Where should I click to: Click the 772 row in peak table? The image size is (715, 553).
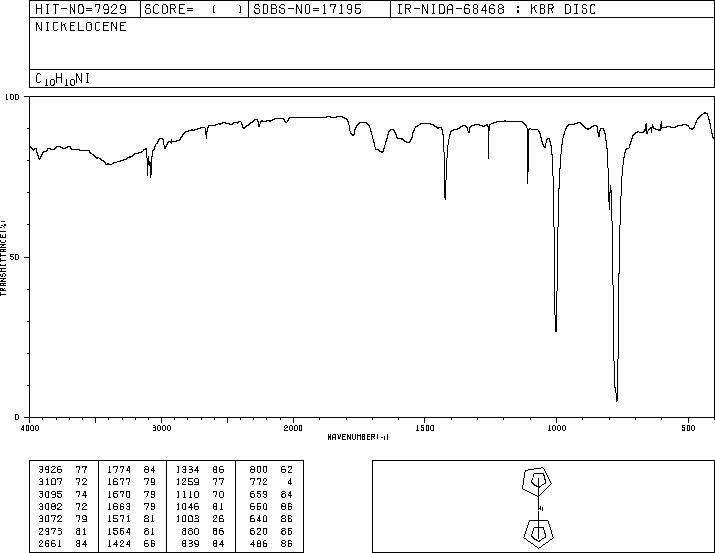(x=270, y=482)
